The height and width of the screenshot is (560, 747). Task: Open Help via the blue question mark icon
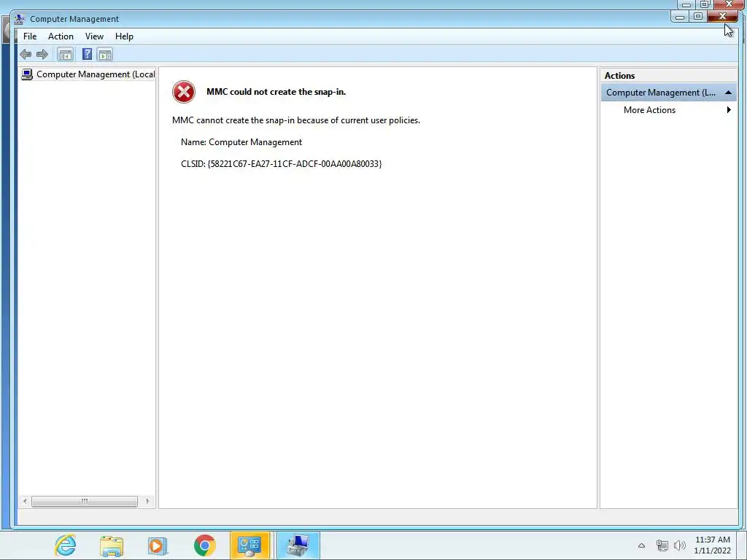[x=87, y=54]
